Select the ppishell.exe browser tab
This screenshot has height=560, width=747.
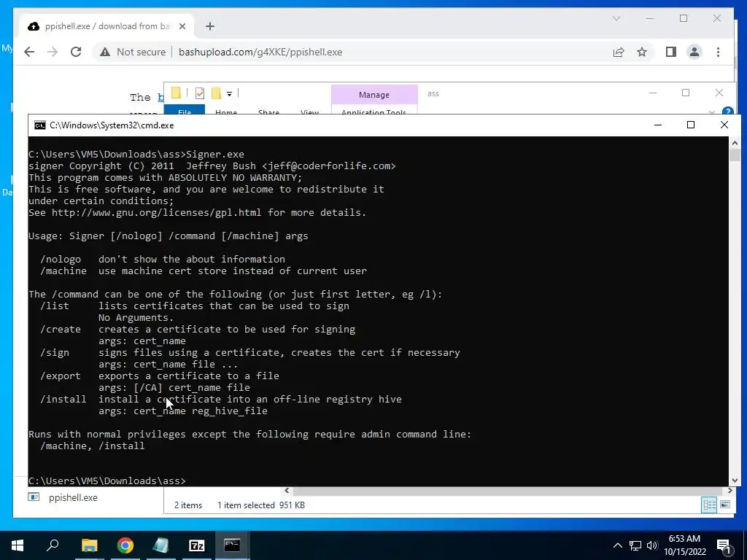click(107, 26)
